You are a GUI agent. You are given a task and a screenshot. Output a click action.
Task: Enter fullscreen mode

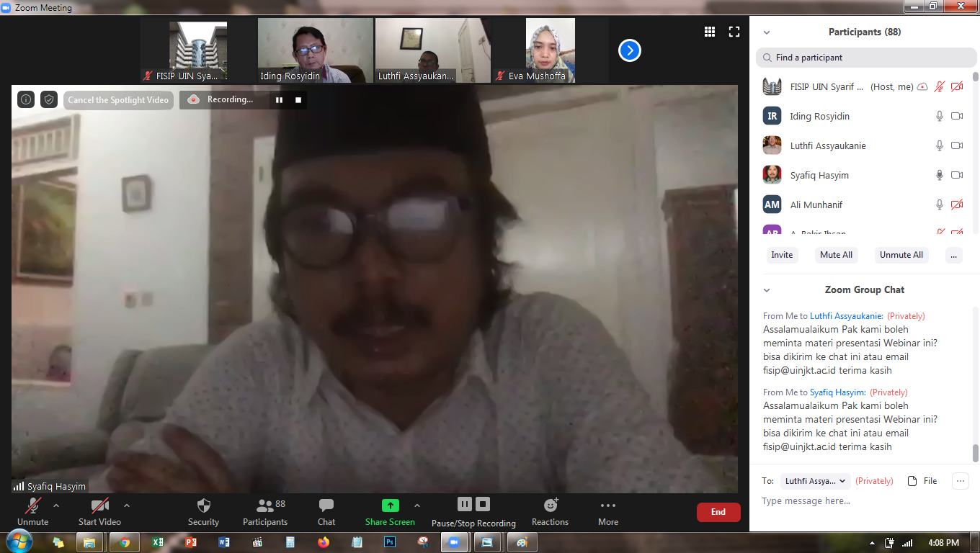click(x=734, y=32)
